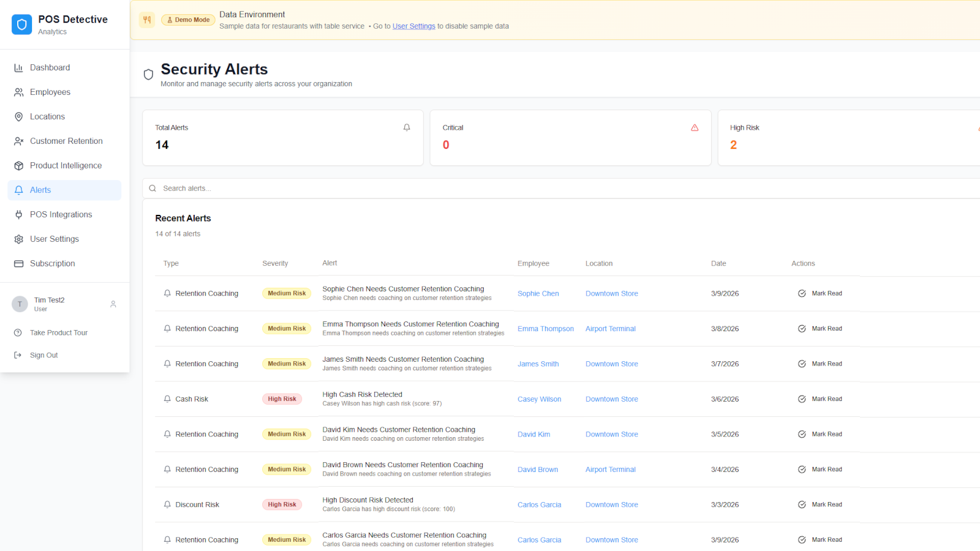This screenshot has height=551, width=980.
Task: Open POS Integrations in sidebar
Action: coord(61,214)
